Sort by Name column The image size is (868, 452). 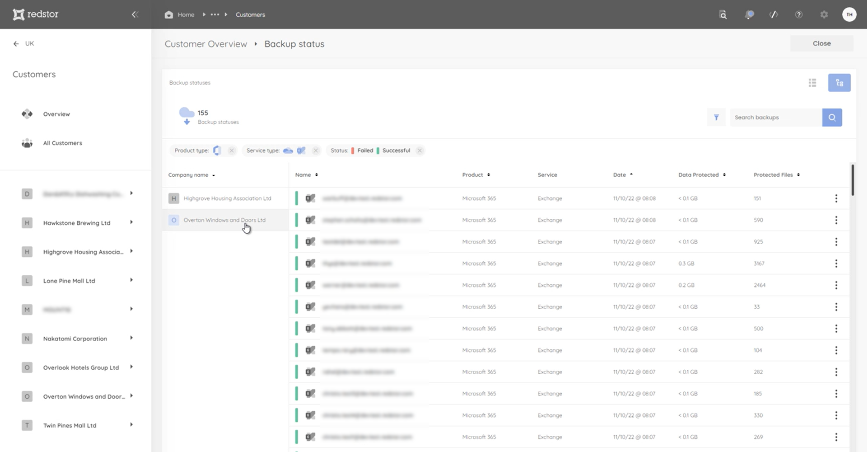coord(307,175)
